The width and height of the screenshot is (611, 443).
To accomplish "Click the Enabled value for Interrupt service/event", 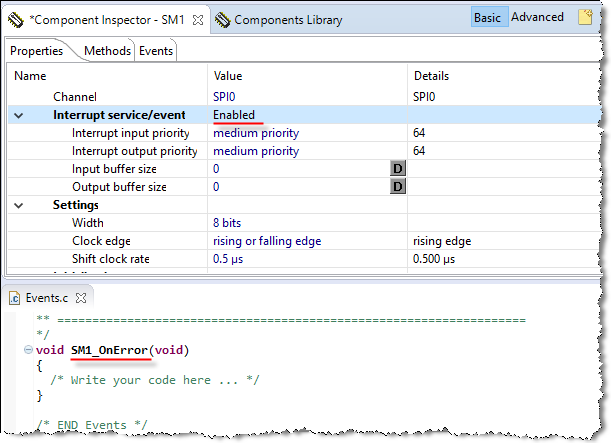I will pos(234,115).
